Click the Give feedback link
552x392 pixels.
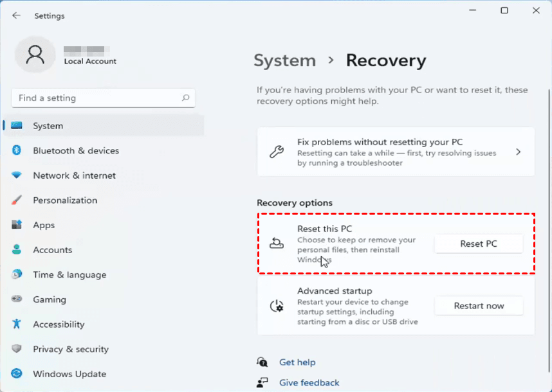point(309,382)
